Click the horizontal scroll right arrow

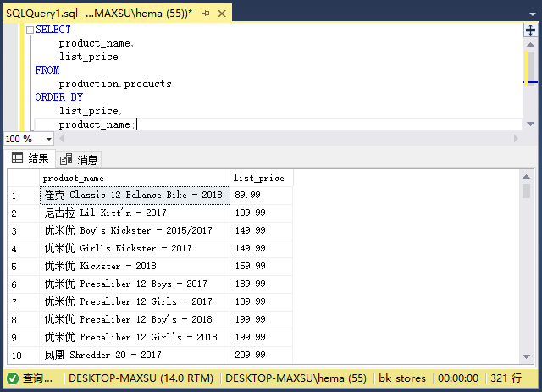(x=516, y=139)
